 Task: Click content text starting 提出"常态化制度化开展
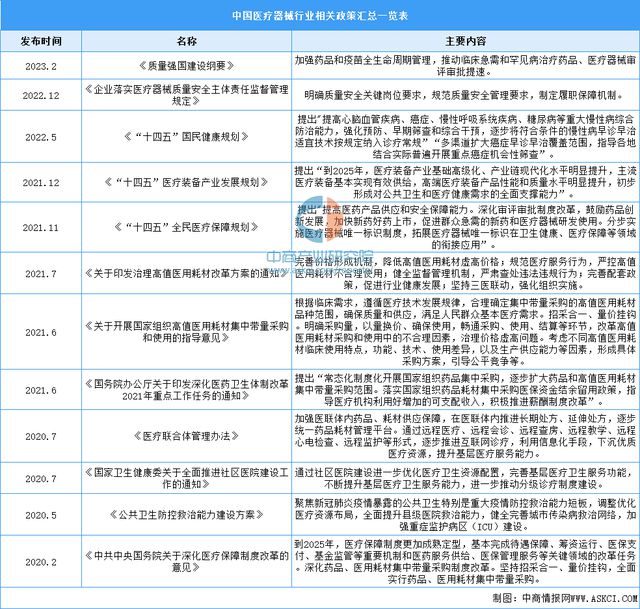tap(465, 390)
